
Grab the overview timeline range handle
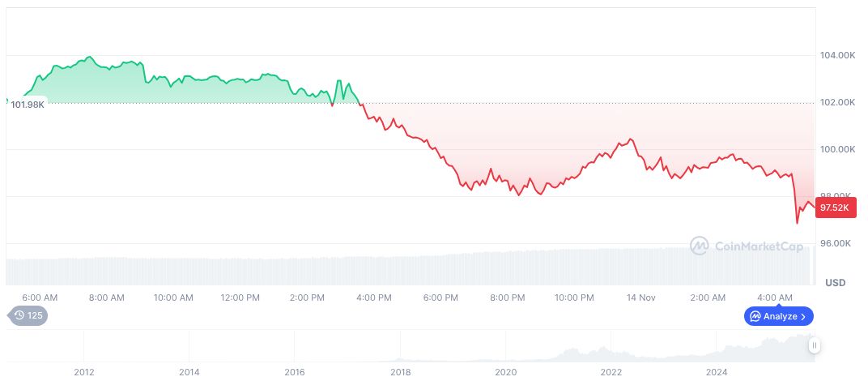tap(815, 345)
